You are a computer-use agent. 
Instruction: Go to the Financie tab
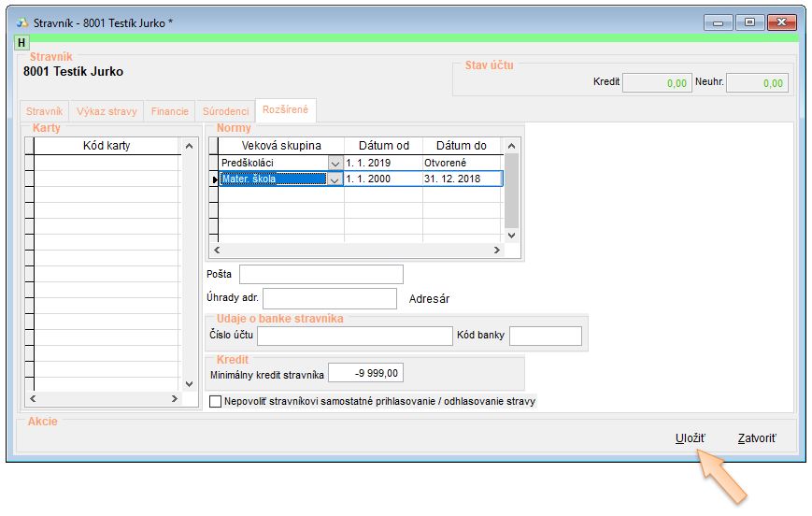click(x=169, y=111)
